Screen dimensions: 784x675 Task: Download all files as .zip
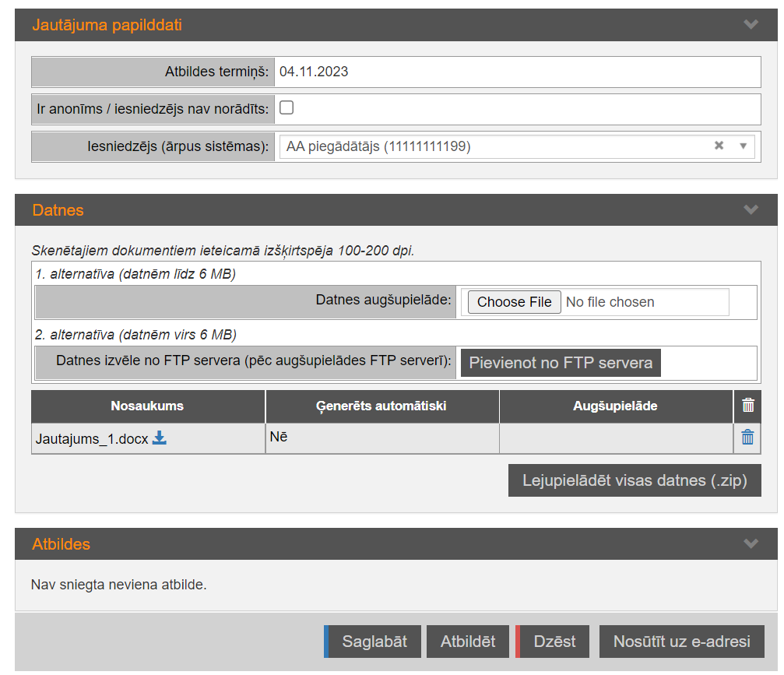click(x=635, y=480)
